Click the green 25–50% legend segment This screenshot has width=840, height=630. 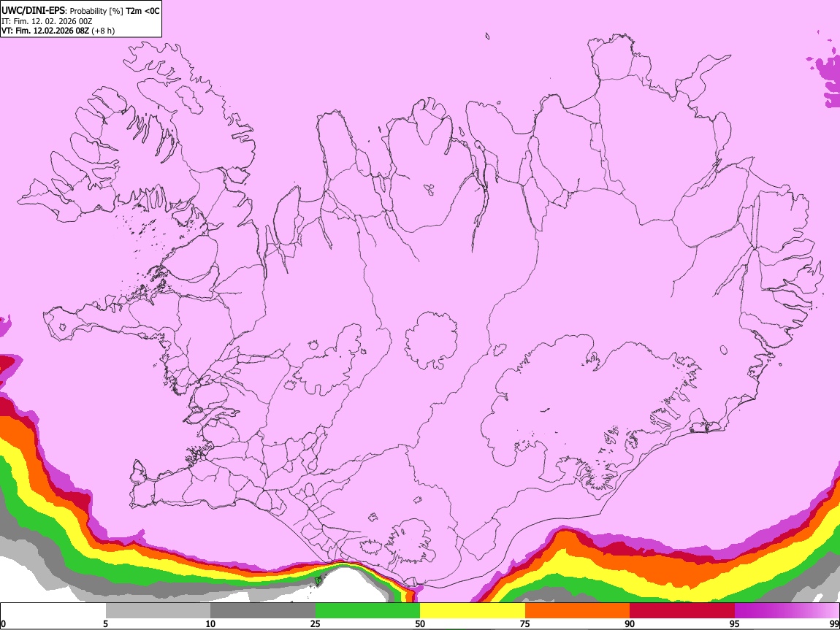367,611
